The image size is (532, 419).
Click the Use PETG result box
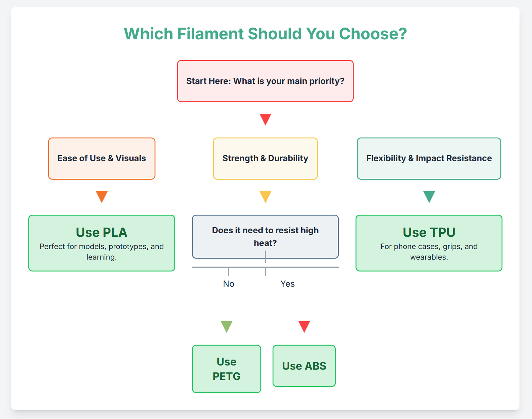tap(226, 369)
